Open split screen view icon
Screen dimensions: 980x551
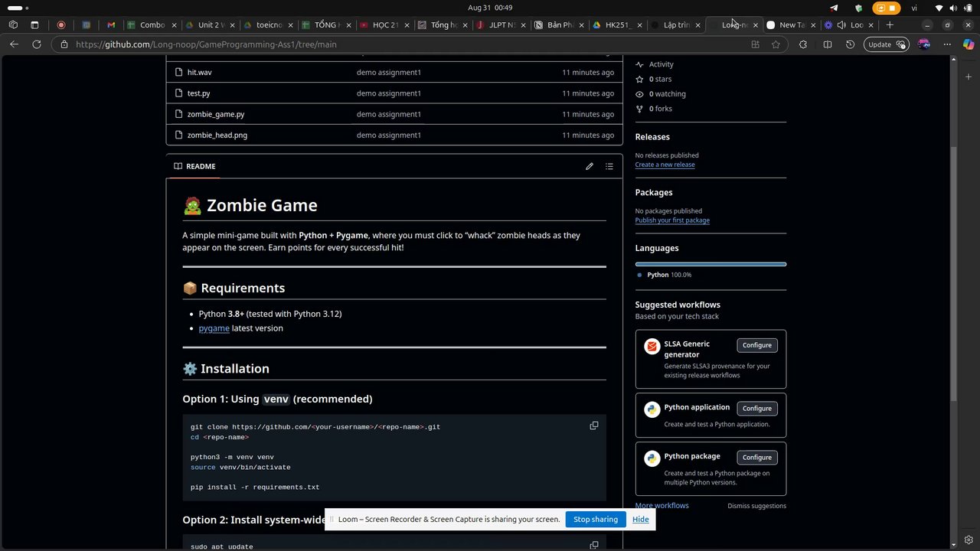pyautogui.click(x=827, y=44)
